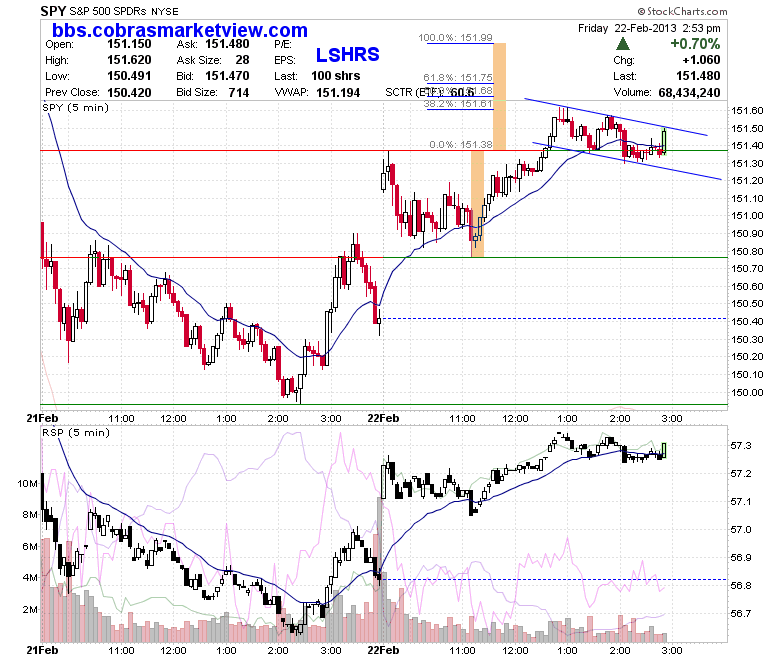This screenshot has width=780, height=659.
Task: Click the VWAP value 151.194
Action: [x=338, y=93]
